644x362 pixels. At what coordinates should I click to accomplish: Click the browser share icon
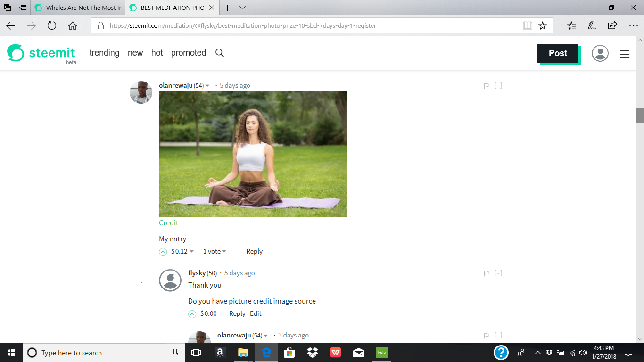(611, 25)
